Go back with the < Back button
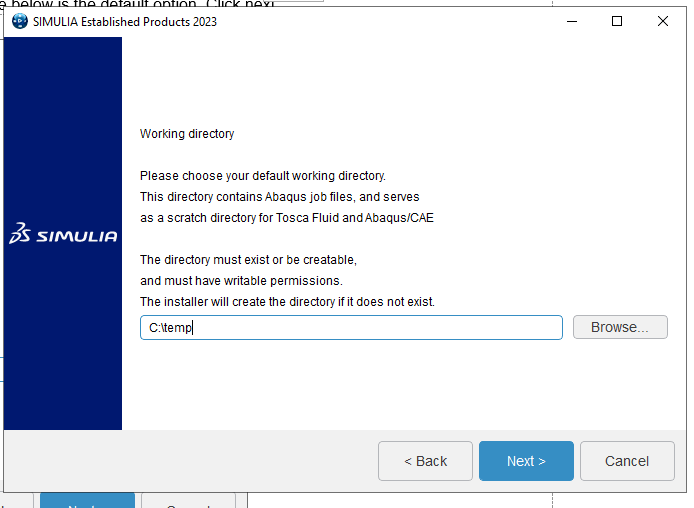 (425, 461)
